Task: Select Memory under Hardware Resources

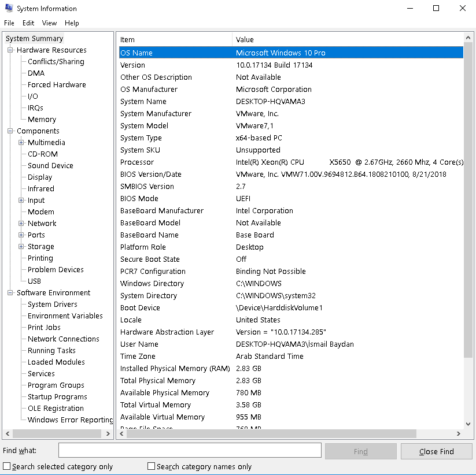Action: [42, 119]
